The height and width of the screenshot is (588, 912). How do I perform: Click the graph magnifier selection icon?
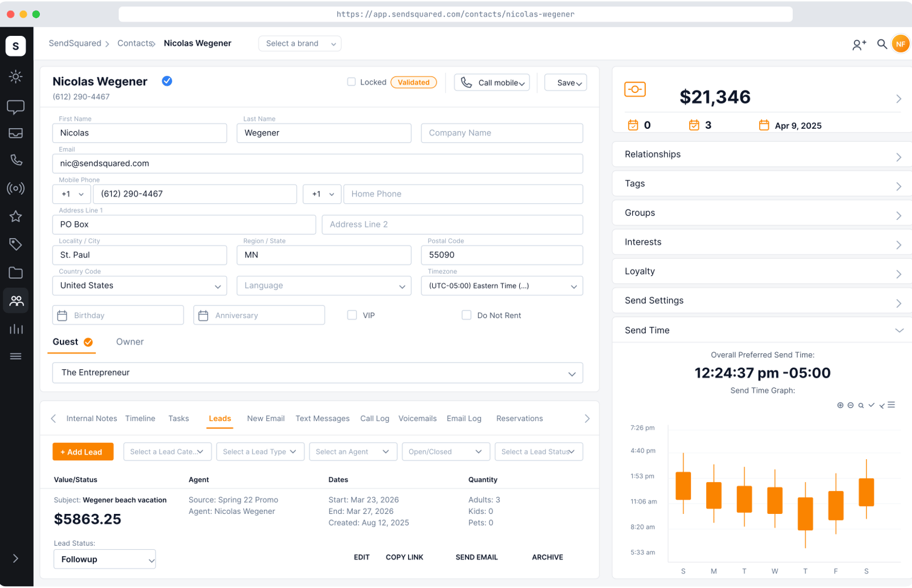tap(861, 406)
